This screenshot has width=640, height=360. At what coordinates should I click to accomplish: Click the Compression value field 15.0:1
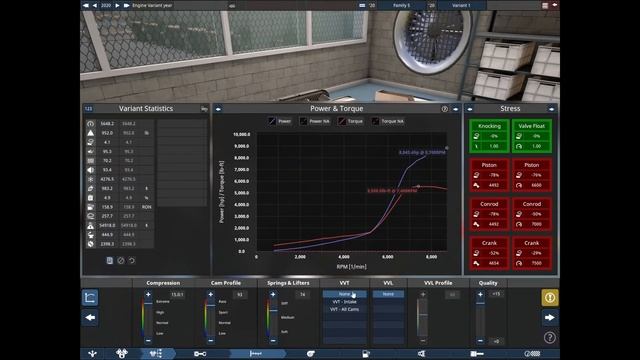click(x=177, y=294)
